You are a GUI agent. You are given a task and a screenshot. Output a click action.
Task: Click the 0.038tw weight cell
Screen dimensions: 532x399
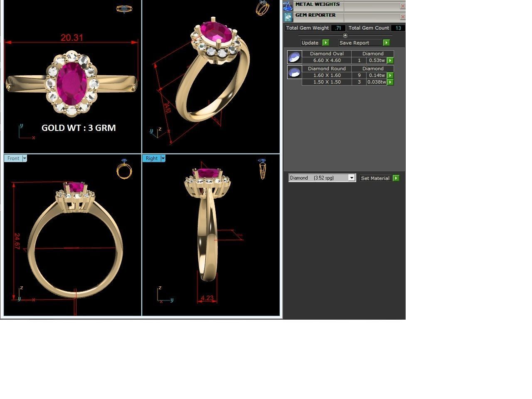377,82
